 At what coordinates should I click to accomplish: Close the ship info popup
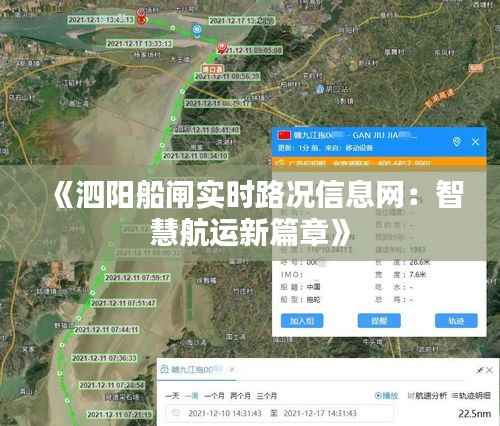476,142
